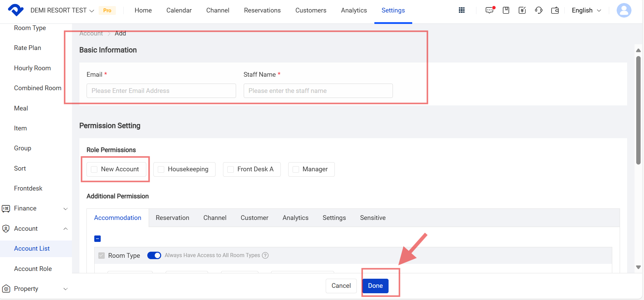Screen dimensions: 644x300
Task: Open the apps grid menu icon
Action: pyautogui.click(x=462, y=10)
